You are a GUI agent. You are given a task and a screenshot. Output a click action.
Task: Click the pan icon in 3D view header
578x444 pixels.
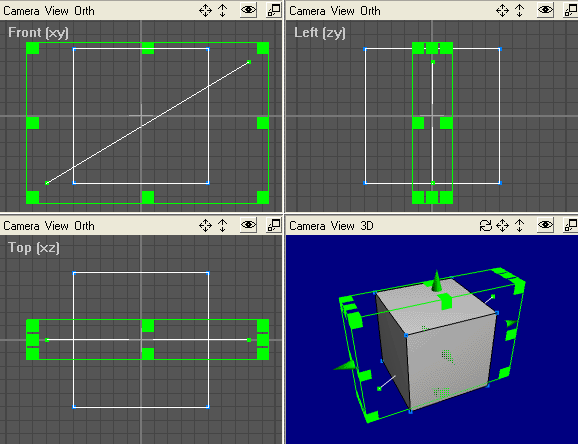[502, 225]
